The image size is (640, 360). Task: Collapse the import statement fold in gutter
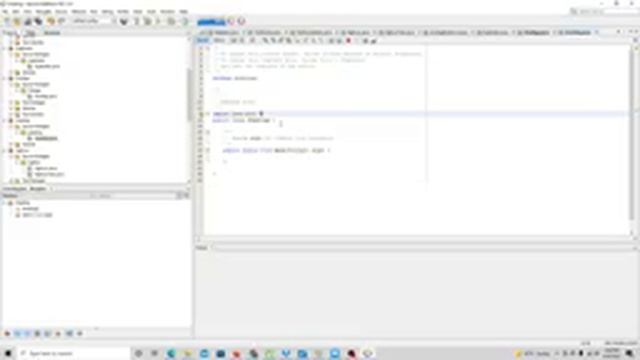point(208,114)
